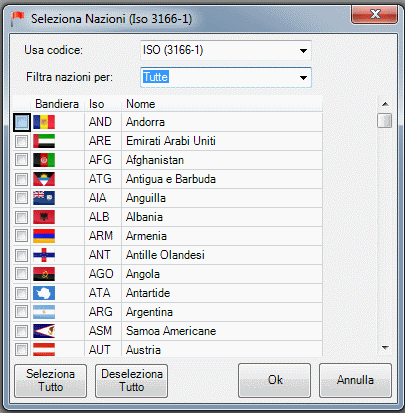405x413 pixels.
Task: Click the Angola flag icon
Action: click(x=44, y=274)
